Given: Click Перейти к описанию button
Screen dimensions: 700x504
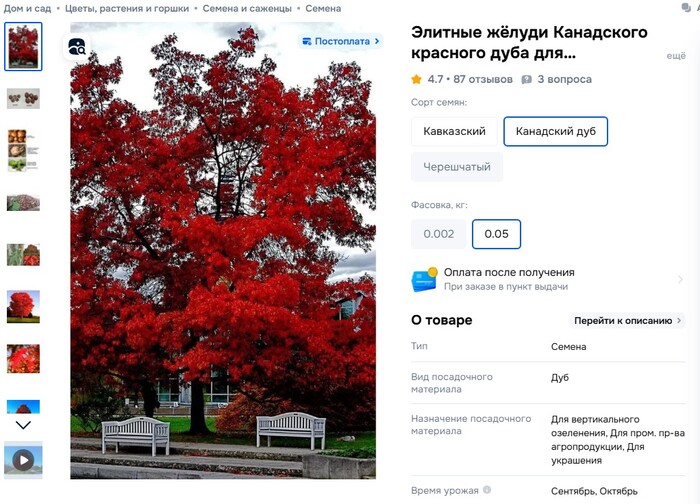Looking at the screenshot, I should tap(627, 321).
